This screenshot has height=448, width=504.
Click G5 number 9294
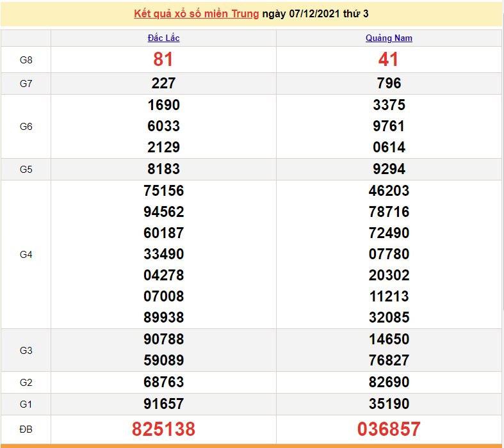[389, 169]
